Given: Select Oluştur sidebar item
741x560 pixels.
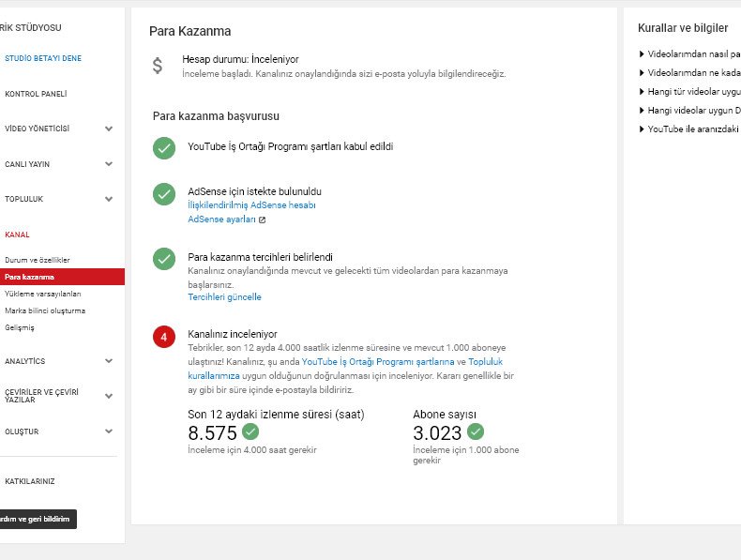Looking at the screenshot, I should 22,431.
